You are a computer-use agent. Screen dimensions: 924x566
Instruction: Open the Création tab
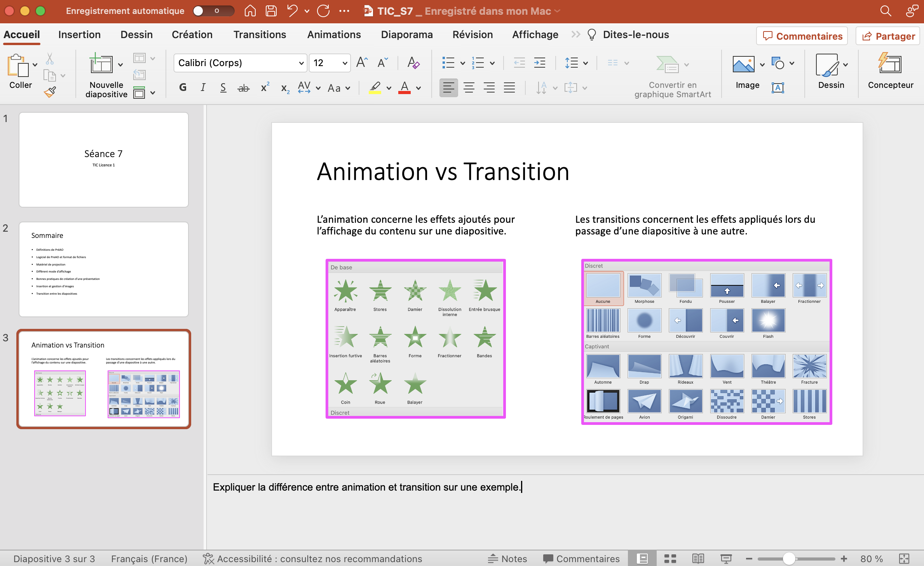coord(192,35)
